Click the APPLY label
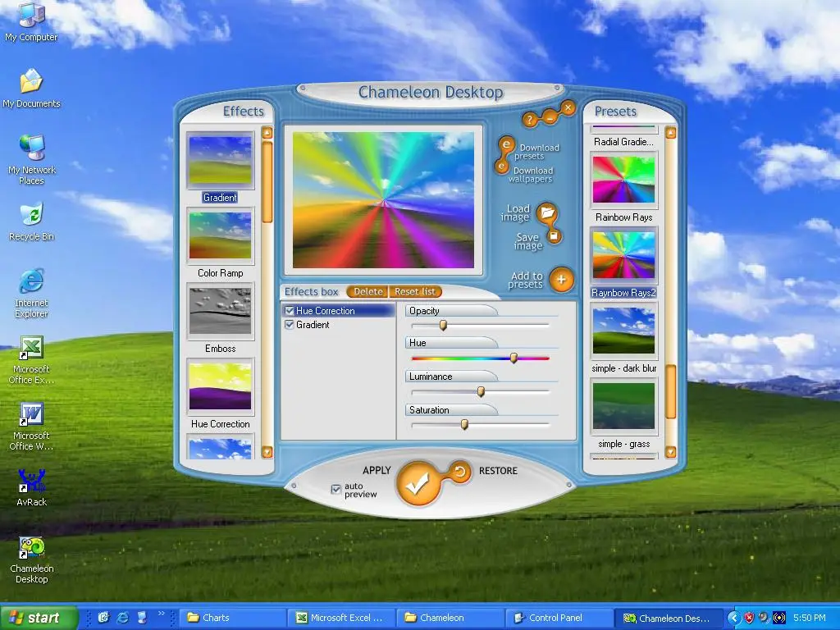840x630 pixels. 377,470
